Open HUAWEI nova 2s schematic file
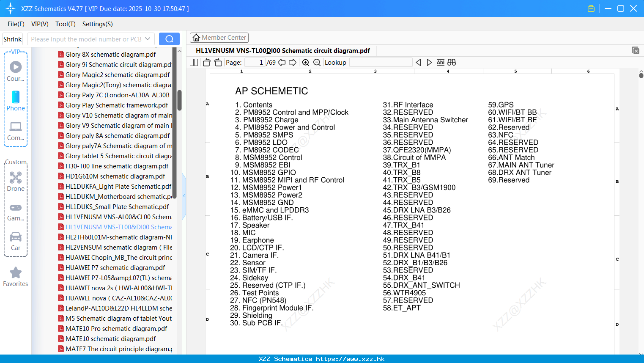The image size is (644, 363). pos(115,288)
